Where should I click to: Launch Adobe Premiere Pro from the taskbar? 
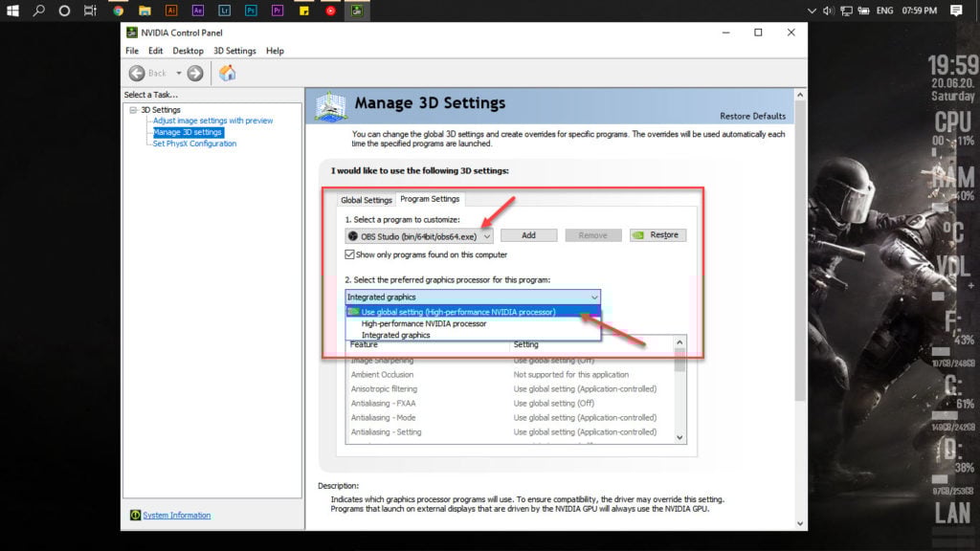tap(278, 11)
